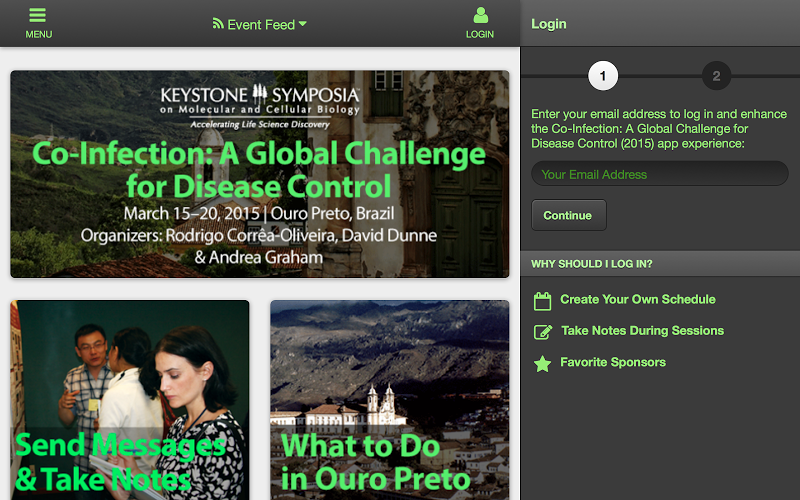Image resolution: width=800 pixels, height=500 pixels.
Task: Select Favorite Sponsors text
Action: [x=613, y=362]
